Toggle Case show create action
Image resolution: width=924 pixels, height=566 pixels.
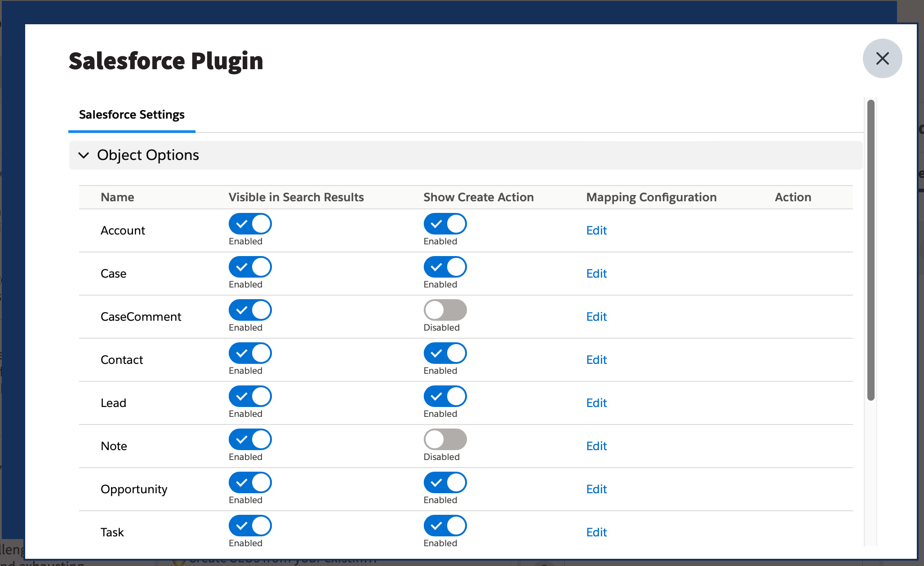[445, 267]
